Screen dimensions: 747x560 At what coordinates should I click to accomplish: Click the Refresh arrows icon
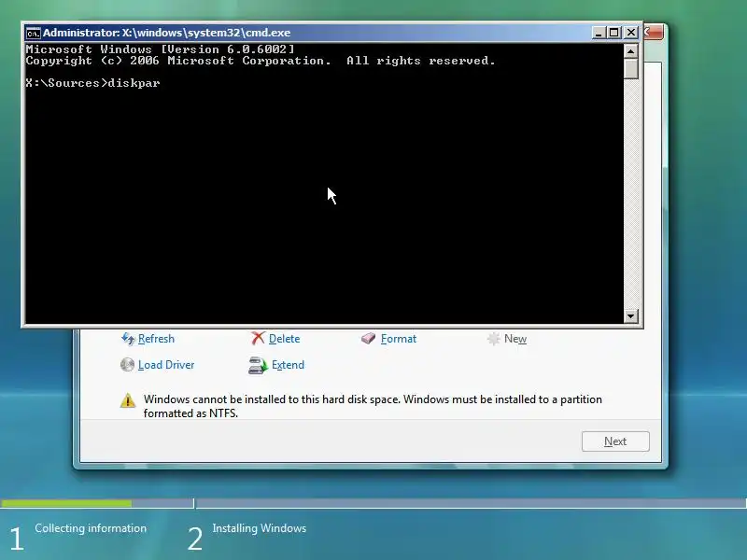(x=128, y=339)
